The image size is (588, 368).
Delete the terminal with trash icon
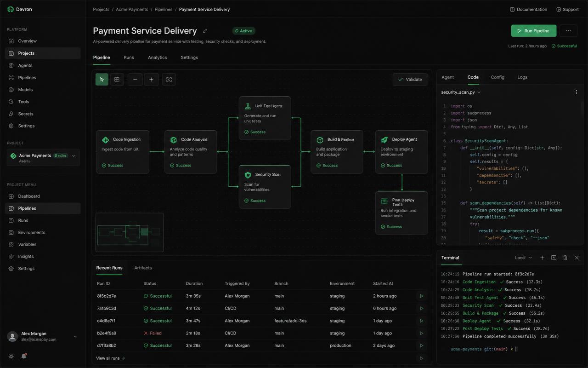(x=565, y=258)
